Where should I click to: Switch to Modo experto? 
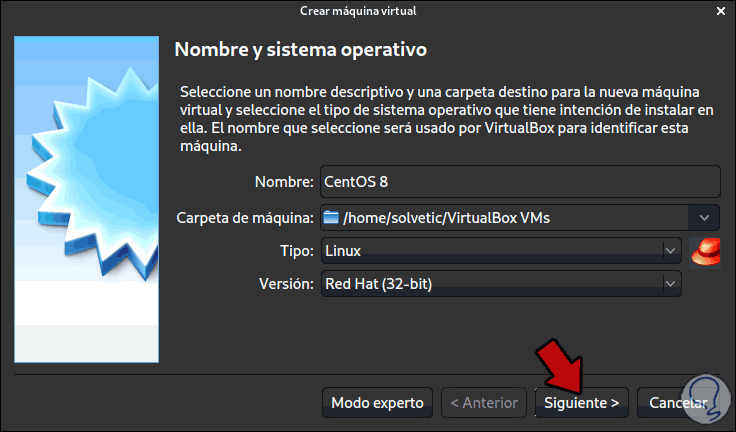[377, 403]
